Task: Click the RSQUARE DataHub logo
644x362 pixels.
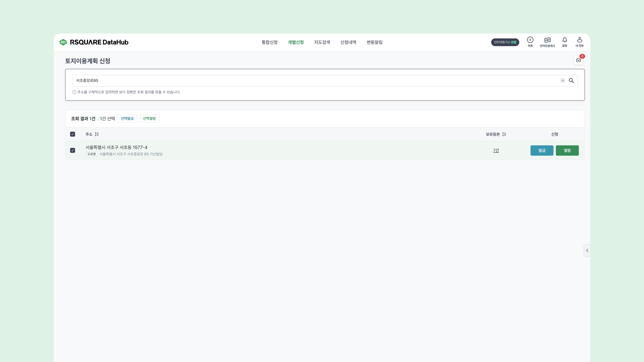Action: [94, 42]
